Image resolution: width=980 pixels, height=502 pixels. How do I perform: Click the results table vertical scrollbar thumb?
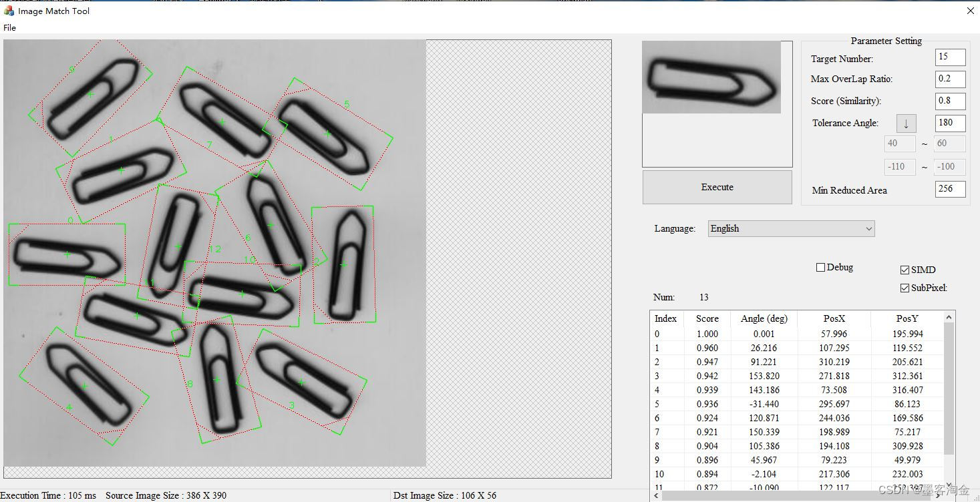[949, 389]
